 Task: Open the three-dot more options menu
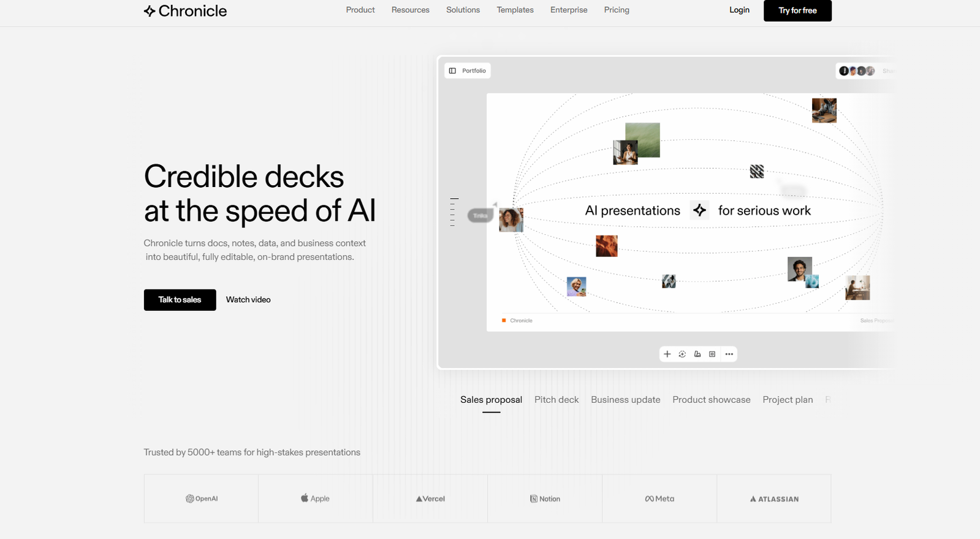pos(729,354)
